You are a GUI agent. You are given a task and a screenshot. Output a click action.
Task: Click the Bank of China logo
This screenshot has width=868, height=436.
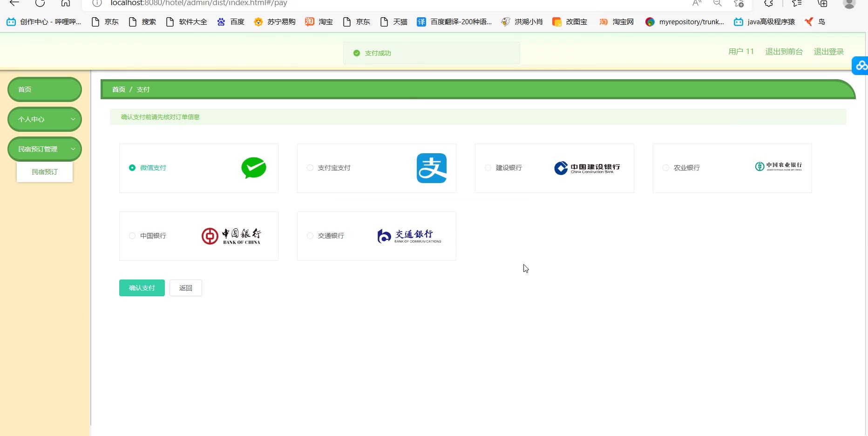click(x=231, y=236)
